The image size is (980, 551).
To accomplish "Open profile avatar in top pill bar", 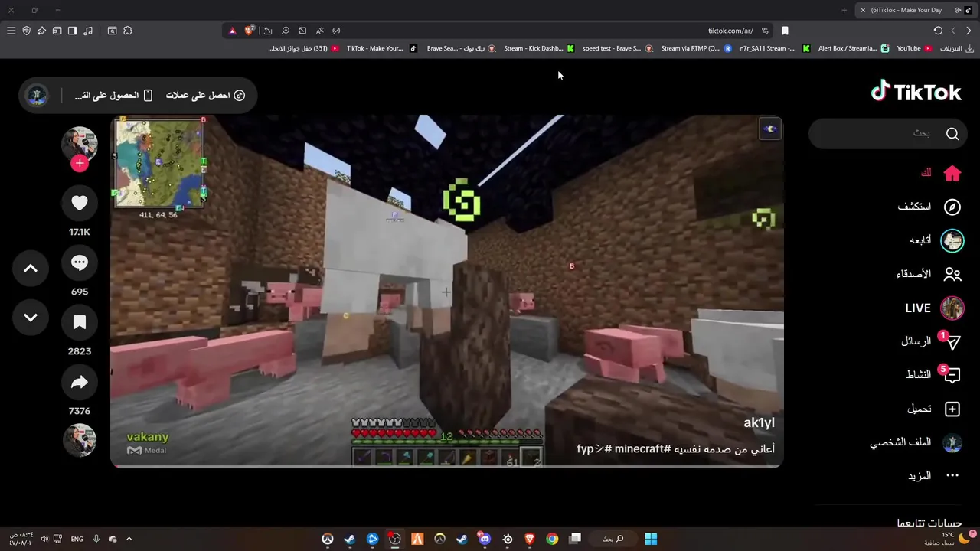I will coord(37,96).
